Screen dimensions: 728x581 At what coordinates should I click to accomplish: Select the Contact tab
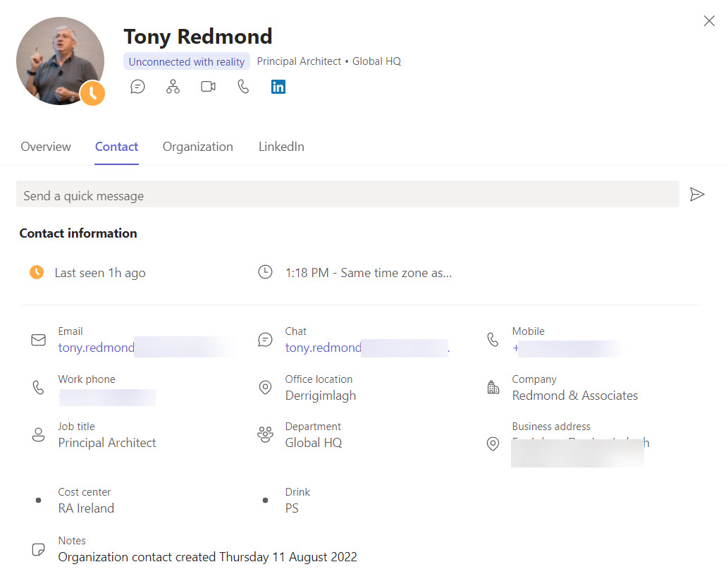point(116,147)
